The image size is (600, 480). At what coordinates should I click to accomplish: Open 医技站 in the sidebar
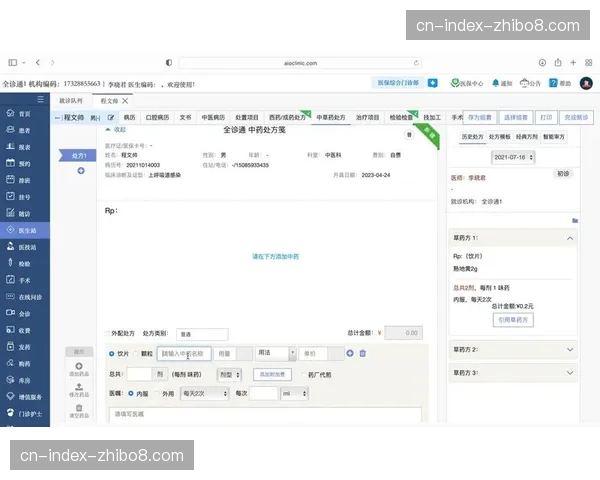pos(25,247)
